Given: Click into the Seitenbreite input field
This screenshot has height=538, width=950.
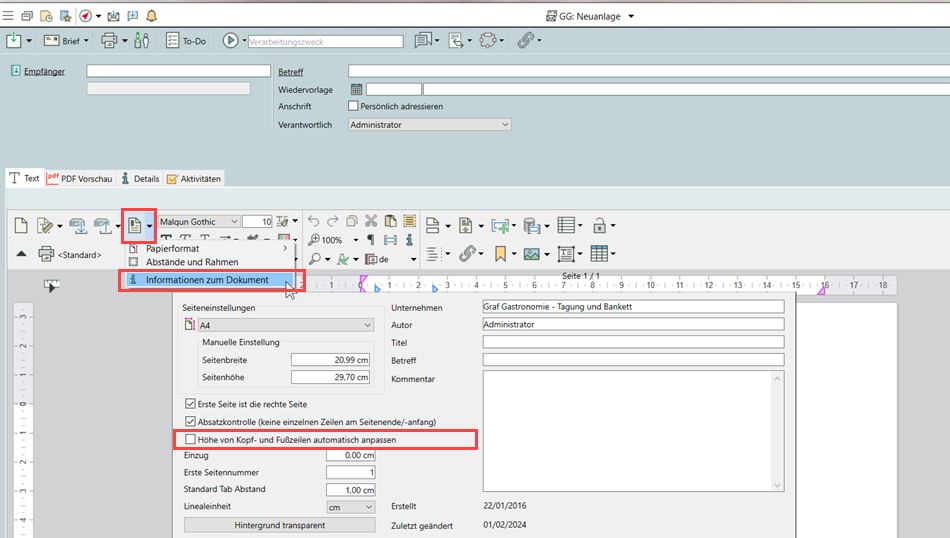Looking at the screenshot, I should click(x=330, y=360).
